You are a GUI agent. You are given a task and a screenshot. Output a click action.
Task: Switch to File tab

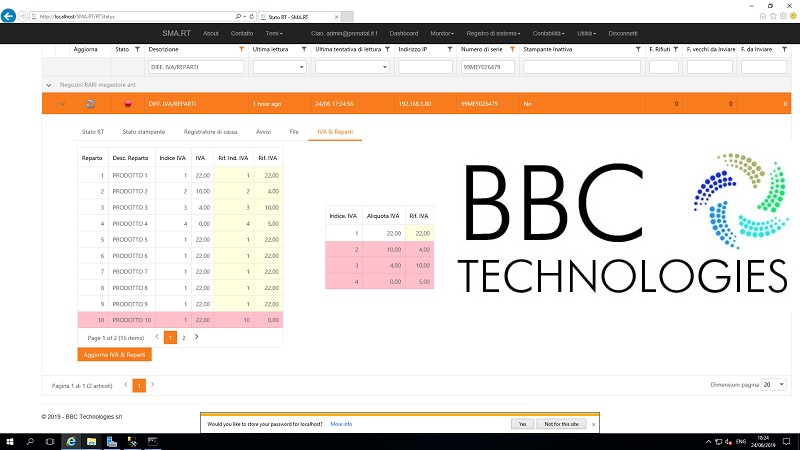[294, 132]
